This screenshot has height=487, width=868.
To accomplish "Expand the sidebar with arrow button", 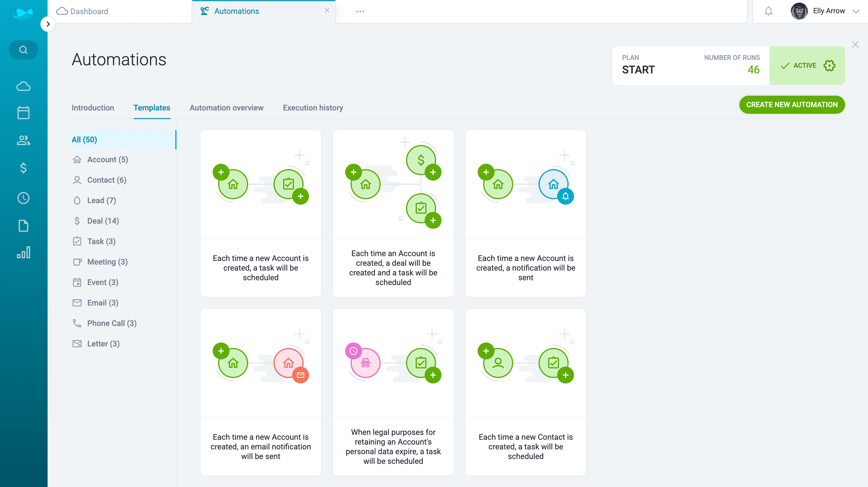I will 48,24.
